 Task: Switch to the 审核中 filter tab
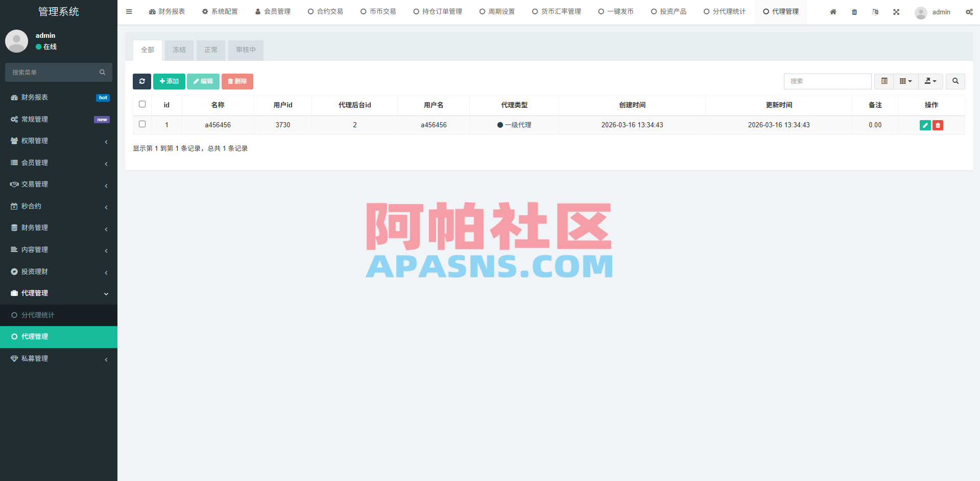[246, 50]
